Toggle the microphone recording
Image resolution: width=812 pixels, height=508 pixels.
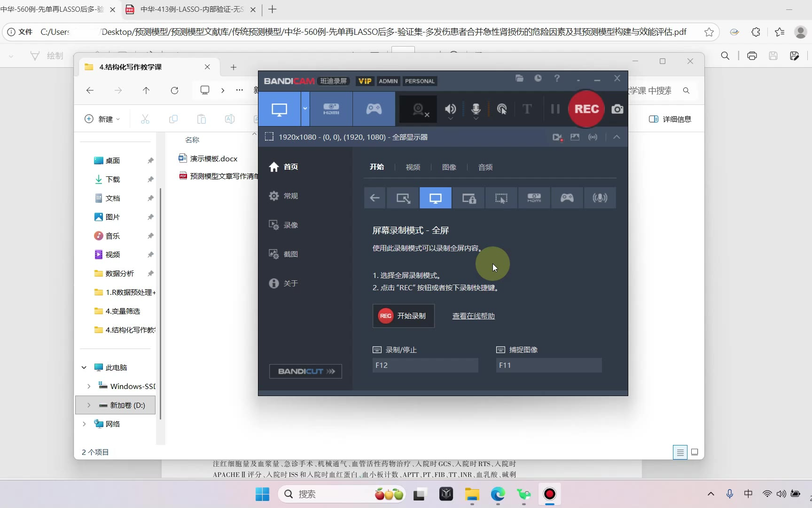[x=476, y=109]
